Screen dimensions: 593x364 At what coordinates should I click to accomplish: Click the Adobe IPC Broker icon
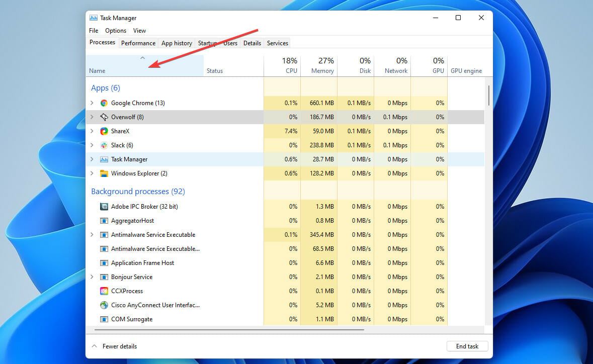click(x=104, y=206)
